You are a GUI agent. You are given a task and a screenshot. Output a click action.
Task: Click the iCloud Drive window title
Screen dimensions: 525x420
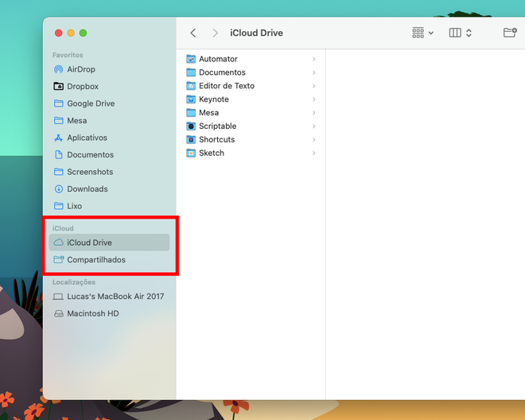click(x=256, y=33)
